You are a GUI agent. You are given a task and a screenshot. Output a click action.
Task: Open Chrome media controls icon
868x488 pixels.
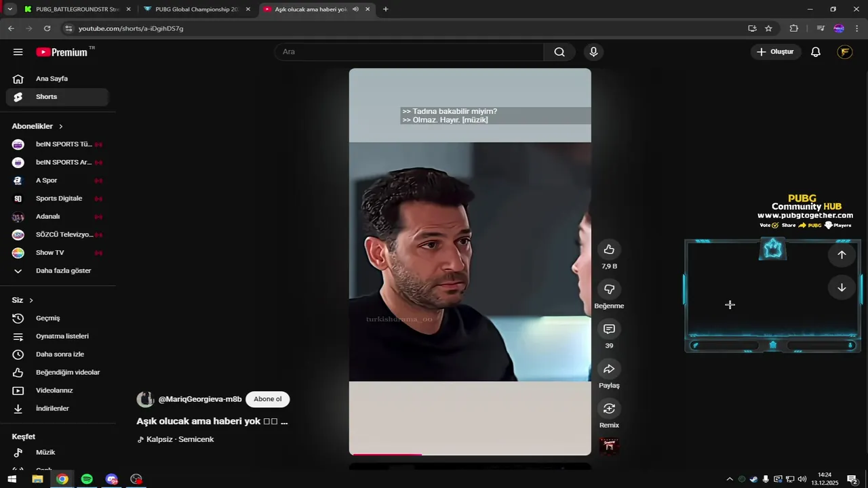(x=821, y=28)
